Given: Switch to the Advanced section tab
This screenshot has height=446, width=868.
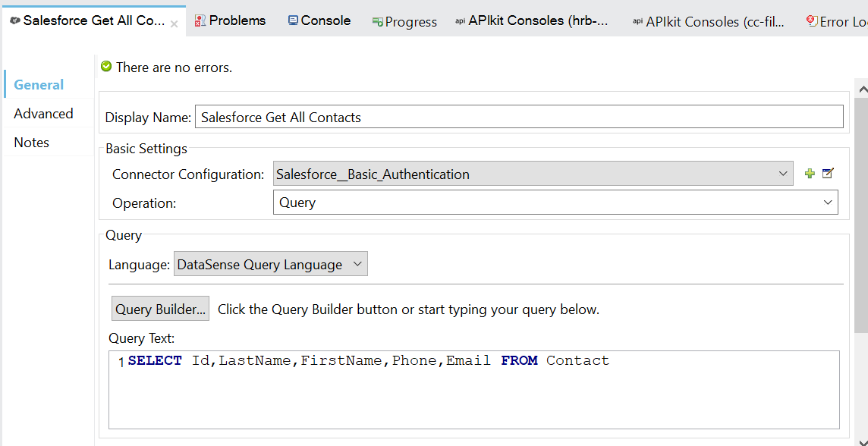Looking at the screenshot, I should [x=43, y=114].
